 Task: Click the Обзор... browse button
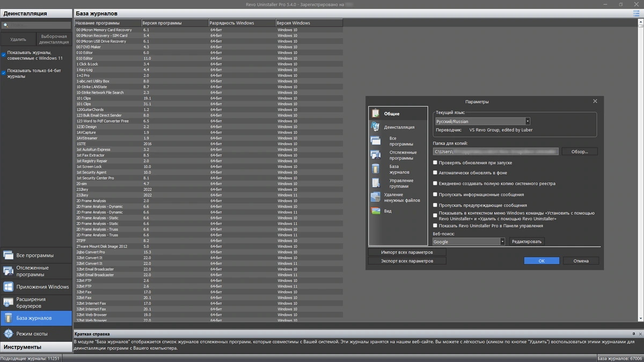pyautogui.click(x=580, y=152)
